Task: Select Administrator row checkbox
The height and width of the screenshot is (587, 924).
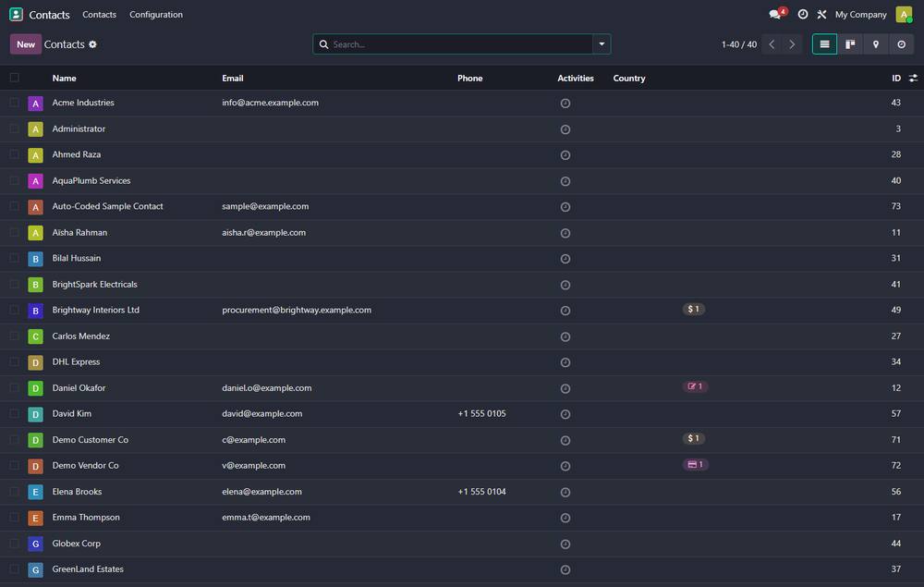Action: pos(15,128)
